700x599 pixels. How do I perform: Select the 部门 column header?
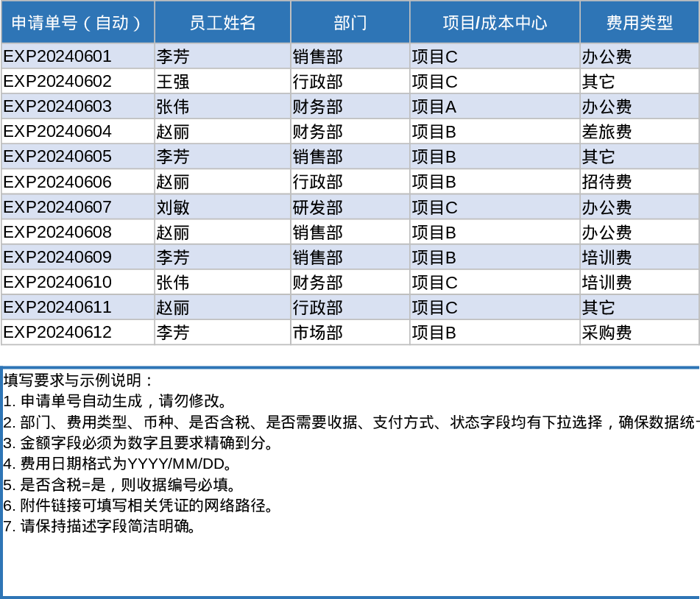pyautogui.click(x=350, y=22)
